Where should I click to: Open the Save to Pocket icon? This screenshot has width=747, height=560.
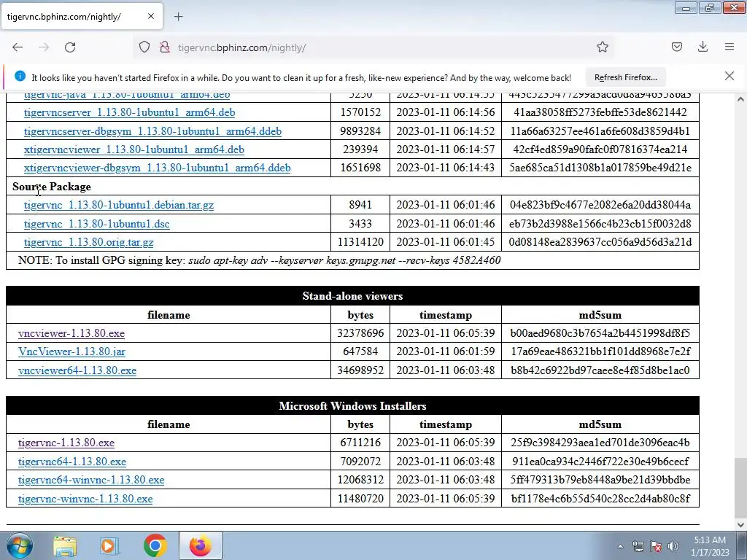tap(676, 47)
